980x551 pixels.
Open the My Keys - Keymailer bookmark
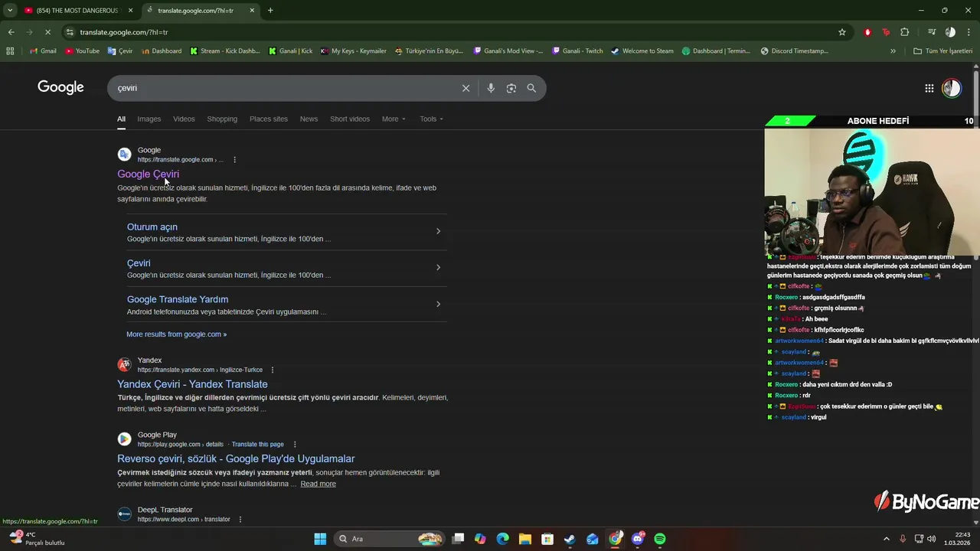pyautogui.click(x=353, y=51)
